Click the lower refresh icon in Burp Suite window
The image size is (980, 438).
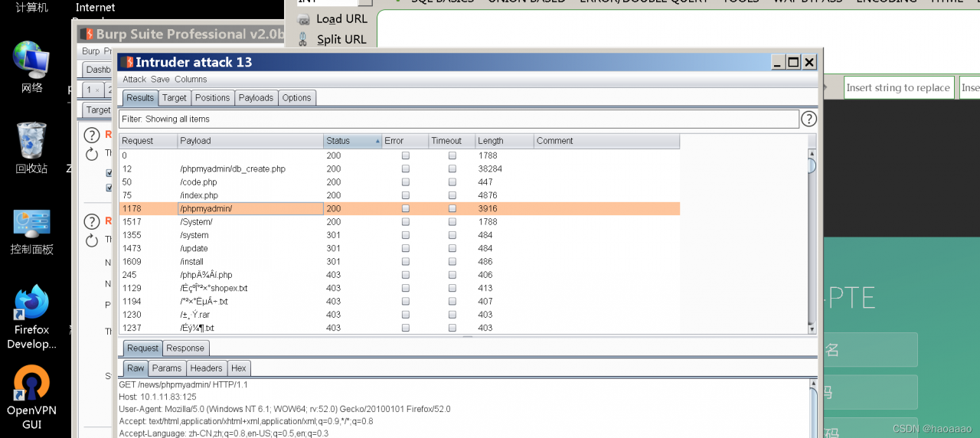coord(92,240)
